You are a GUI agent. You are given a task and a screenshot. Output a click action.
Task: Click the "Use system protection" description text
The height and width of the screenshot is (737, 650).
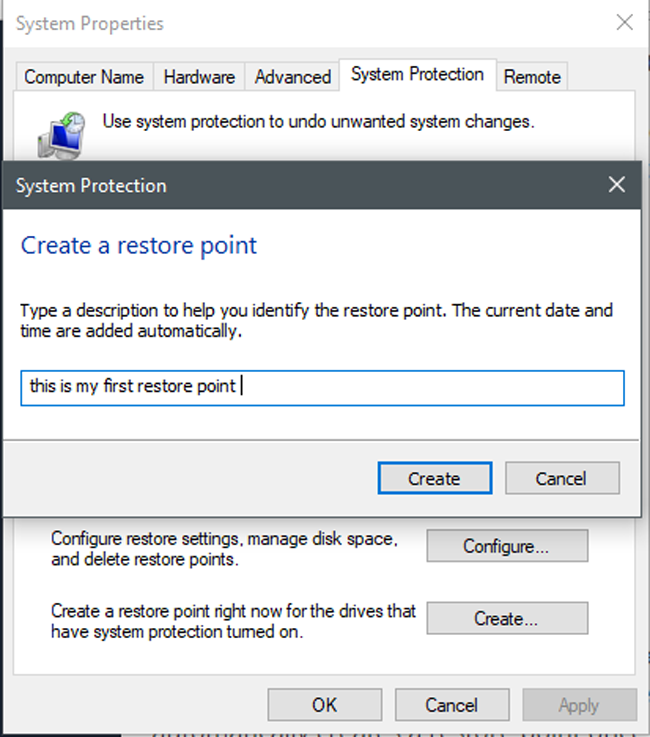[318, 123]
